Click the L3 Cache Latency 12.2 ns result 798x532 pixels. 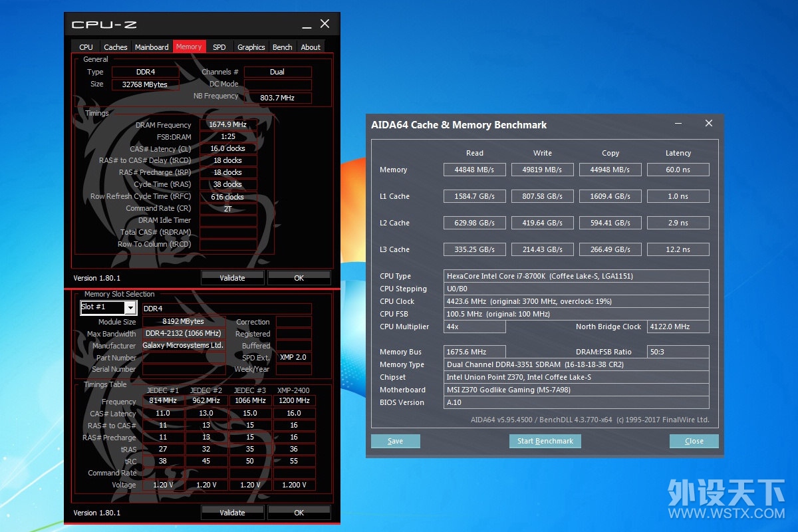point(678,249)
